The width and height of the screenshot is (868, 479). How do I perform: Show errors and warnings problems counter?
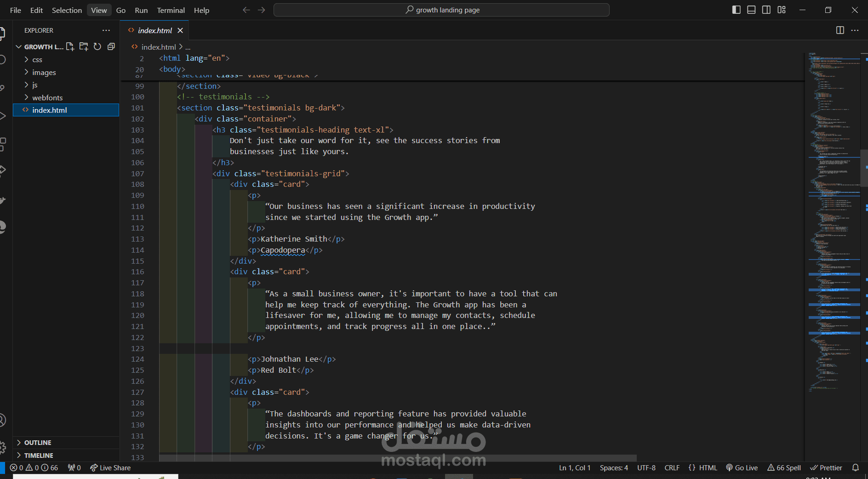pyautogui.click(x=34, y=467)
